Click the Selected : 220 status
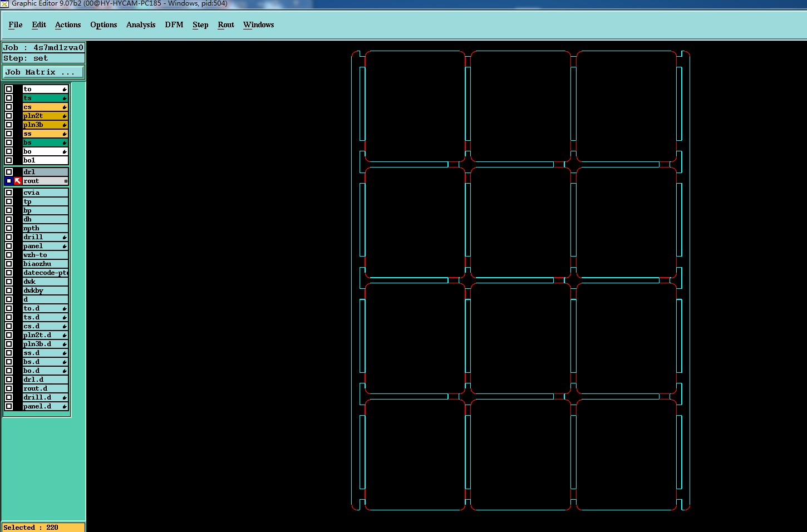 tap(43, 528)
